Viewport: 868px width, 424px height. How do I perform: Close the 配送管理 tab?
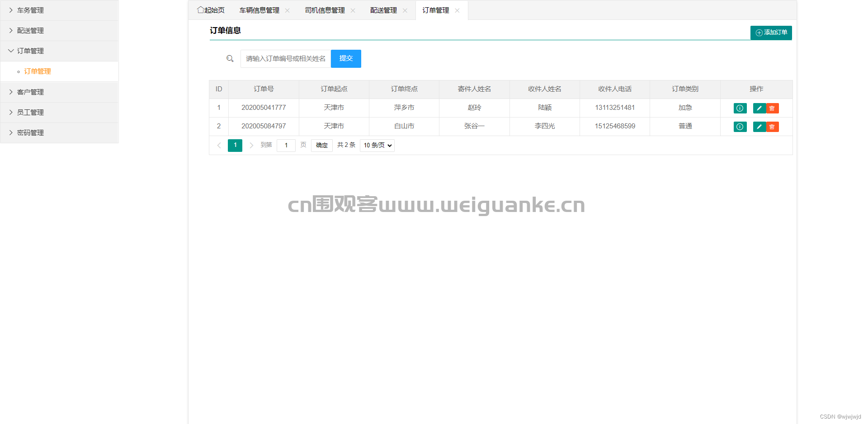pyautogui.click(x=405, y=10)
